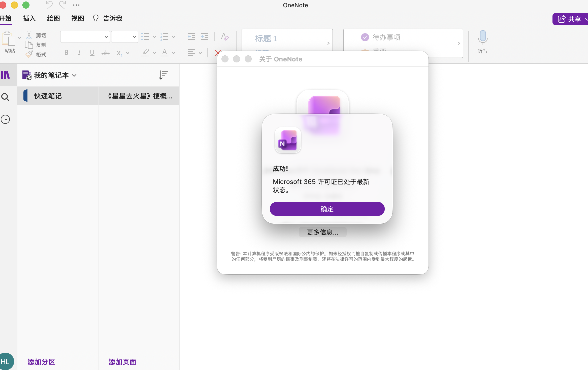The height and width of the screenshot is (370, 588).
Task: Click the 听写 dictate microphone icon
Action: (483, 37)
